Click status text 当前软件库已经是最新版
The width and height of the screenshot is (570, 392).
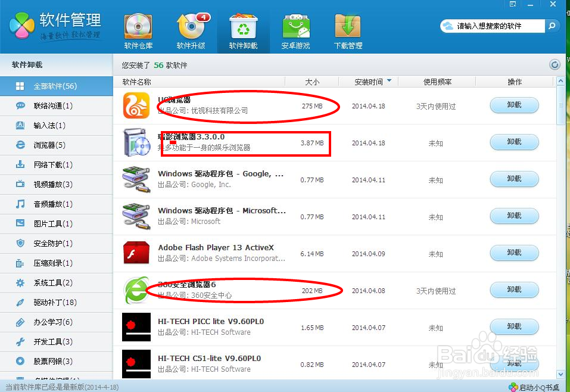coord(62,387)
